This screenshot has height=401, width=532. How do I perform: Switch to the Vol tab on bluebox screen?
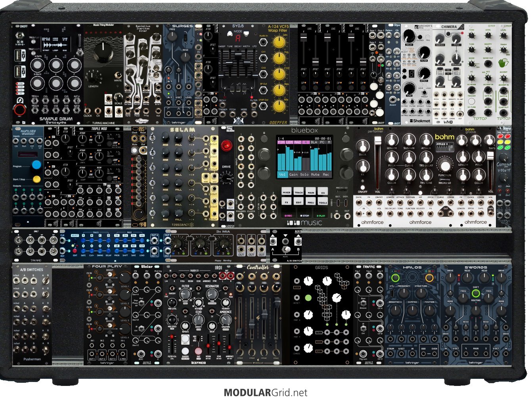tap(282, 174)
